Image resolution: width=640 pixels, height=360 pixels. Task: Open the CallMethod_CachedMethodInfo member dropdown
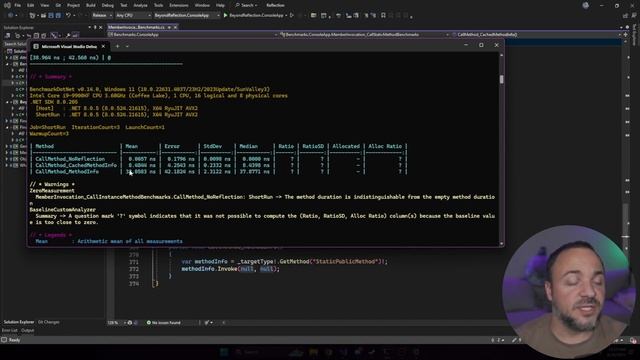(537, 35)
